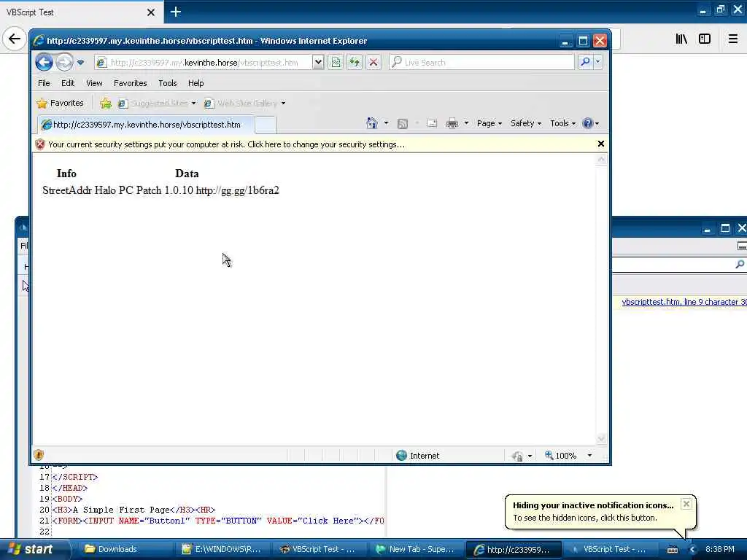Click the RSS Feeds icon in command bar

coord(403,124)
